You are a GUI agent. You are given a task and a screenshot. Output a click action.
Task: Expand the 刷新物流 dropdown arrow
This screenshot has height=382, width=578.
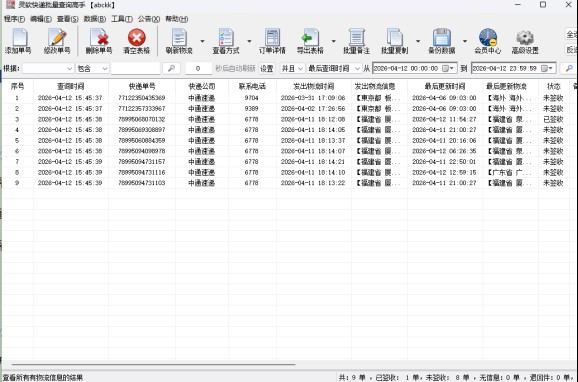[x=202, y=41]
